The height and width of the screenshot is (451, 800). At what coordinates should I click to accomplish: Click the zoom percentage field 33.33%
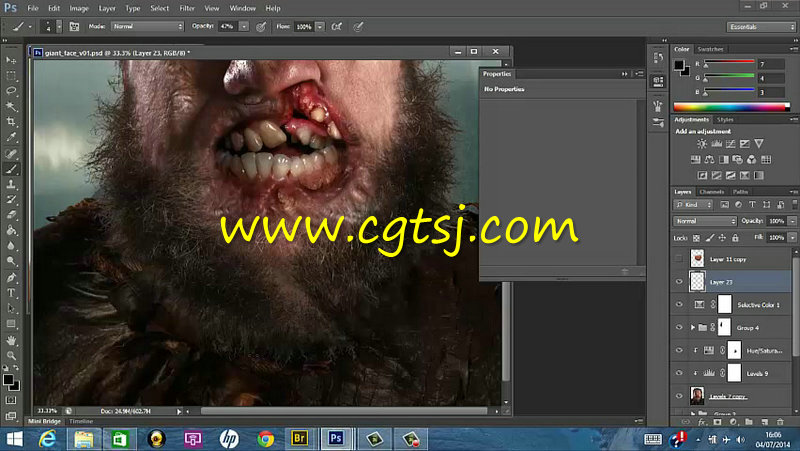pyautogui.click(x=47, y=411)
